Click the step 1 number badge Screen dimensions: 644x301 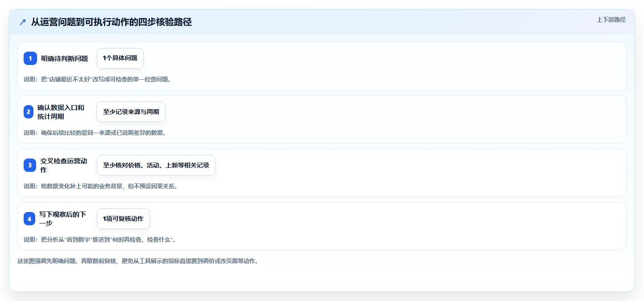(x=30, y=58)
